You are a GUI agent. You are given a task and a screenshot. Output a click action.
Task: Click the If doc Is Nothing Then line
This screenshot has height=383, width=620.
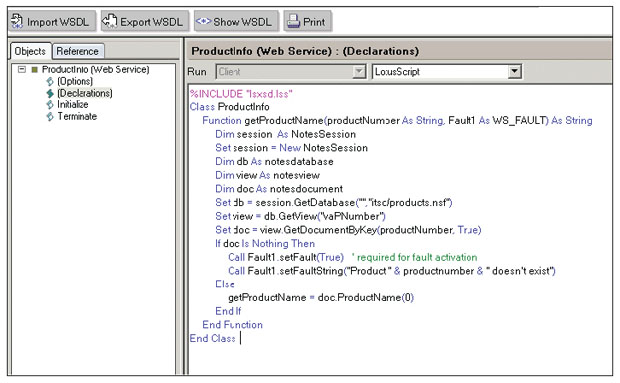[x=265, y=244]
